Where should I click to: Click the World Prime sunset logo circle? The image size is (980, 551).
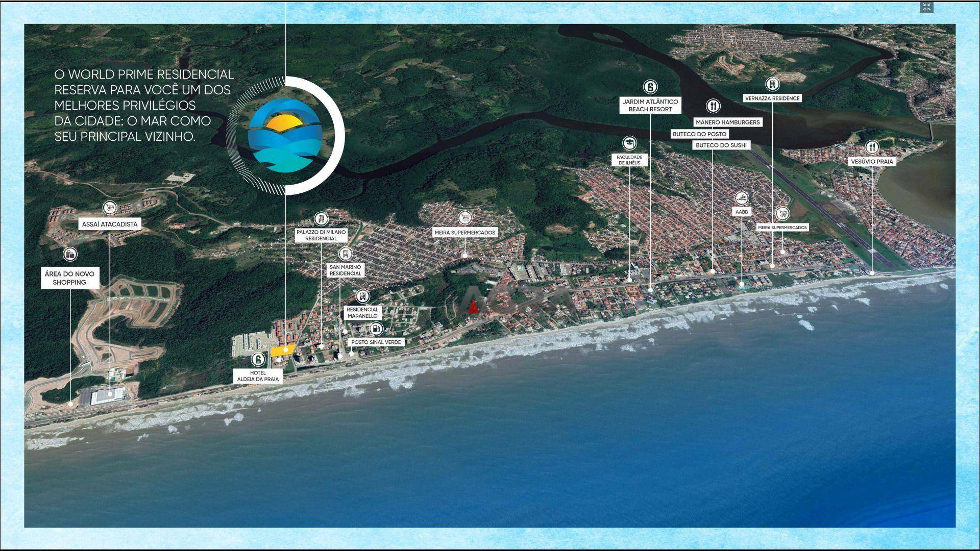pos(285,136)
